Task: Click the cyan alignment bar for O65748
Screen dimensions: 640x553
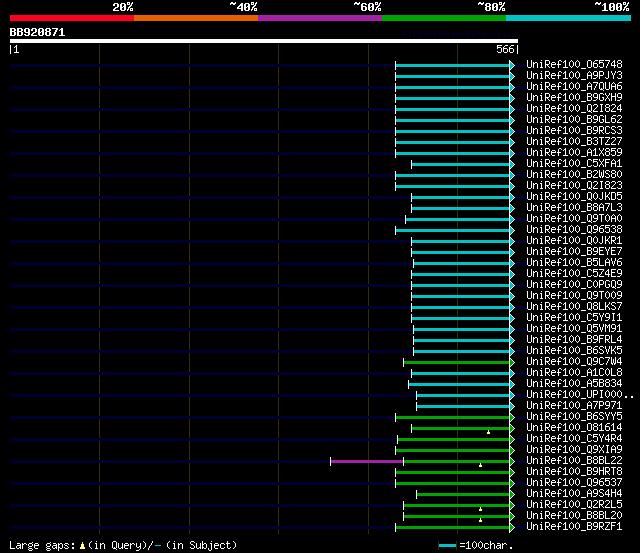Action: pyautogui.click(x=453, y=65)
